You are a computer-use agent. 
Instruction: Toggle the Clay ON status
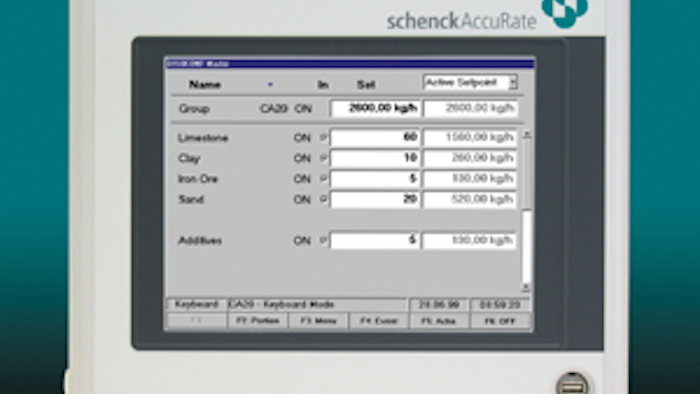coord(302,158)
